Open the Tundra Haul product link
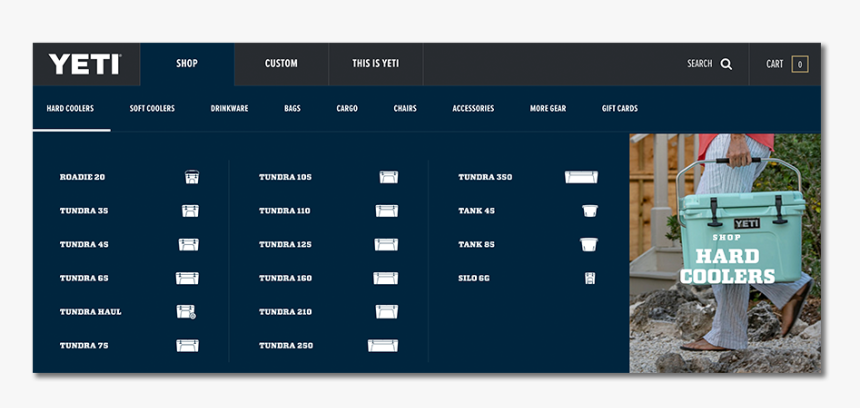 90,312
